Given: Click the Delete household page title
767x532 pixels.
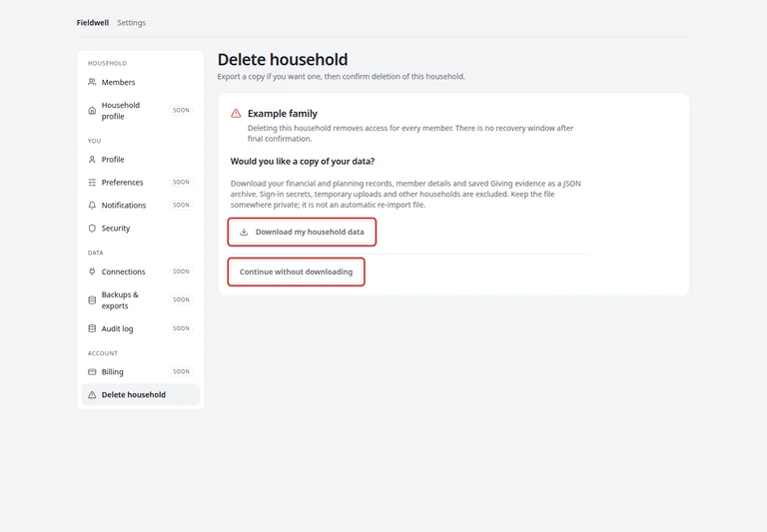Looking at the screenshot, I should click(x=283, y=60).
